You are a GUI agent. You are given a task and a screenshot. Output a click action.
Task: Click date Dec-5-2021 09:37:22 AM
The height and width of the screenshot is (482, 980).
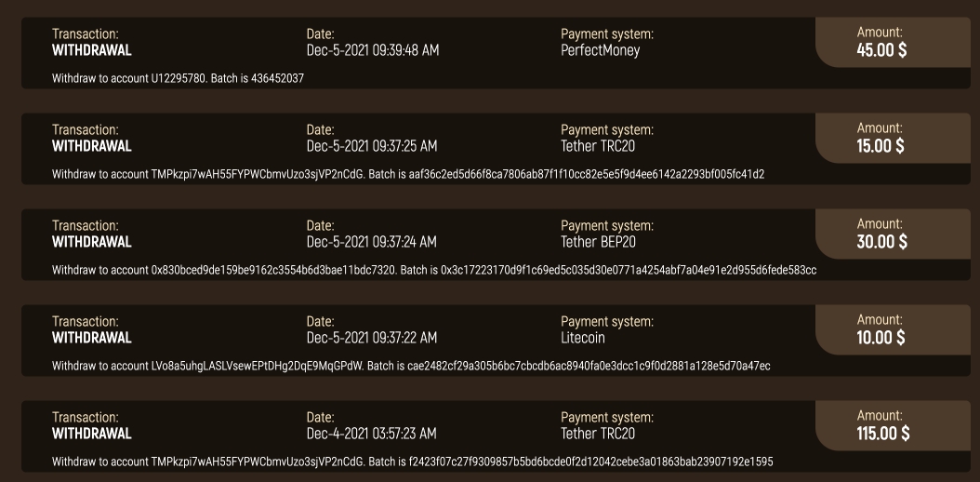tap(372, 338)
